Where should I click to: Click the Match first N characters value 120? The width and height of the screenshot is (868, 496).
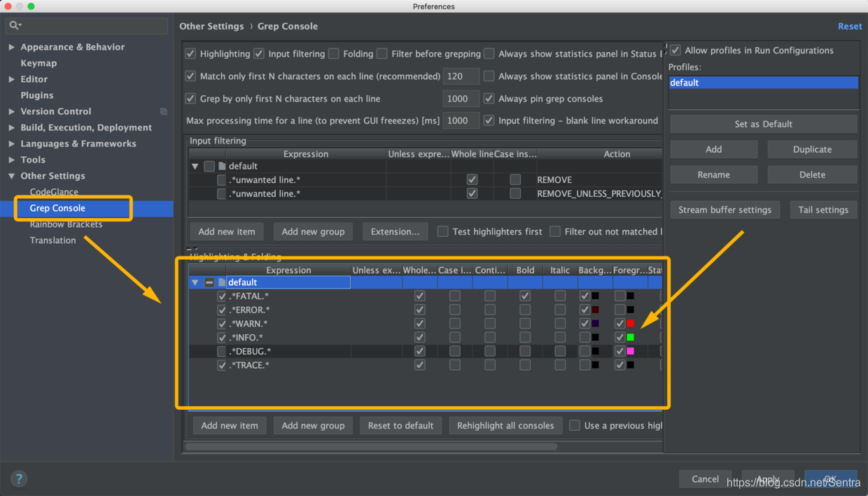click(461, 76)
